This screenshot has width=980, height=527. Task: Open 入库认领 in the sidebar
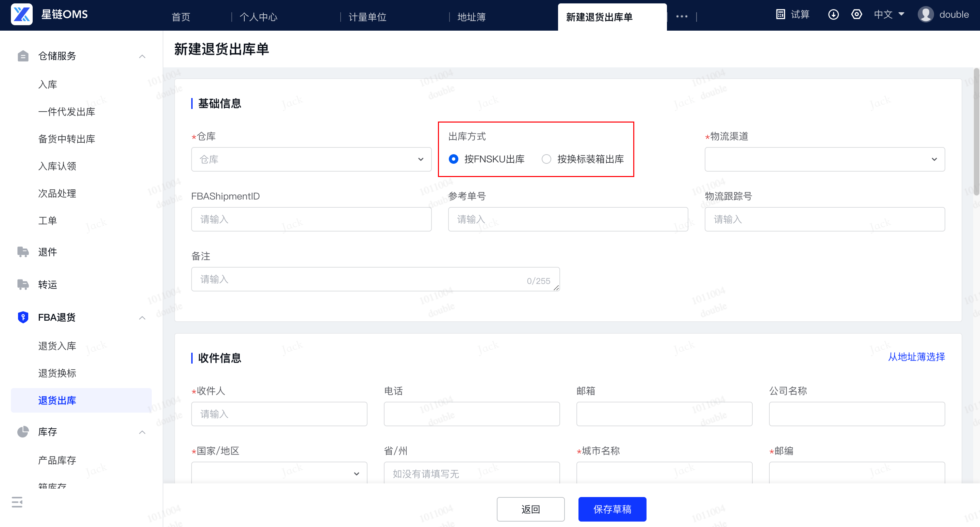click(x=57, y=166)
